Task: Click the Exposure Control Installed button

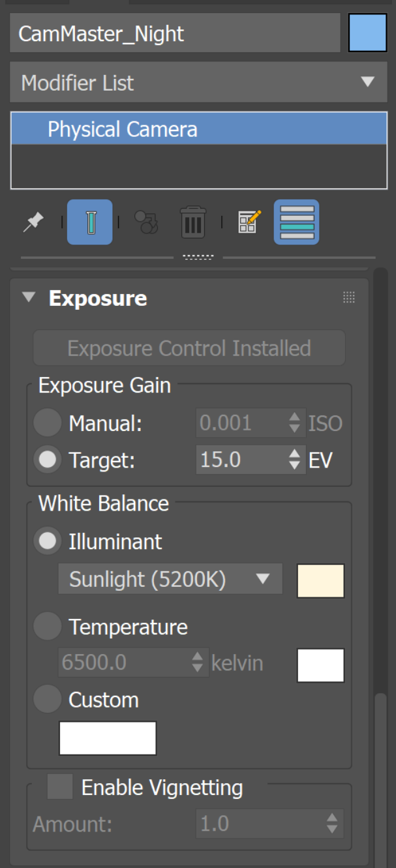Action: pos(189,348)
